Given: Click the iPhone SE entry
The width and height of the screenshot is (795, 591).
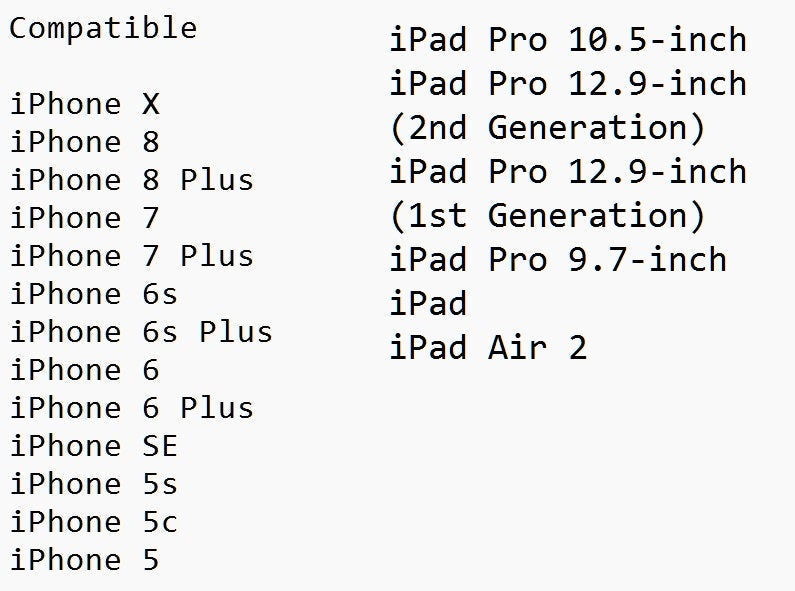Looking at the screenshot, I should pos(94,446).
